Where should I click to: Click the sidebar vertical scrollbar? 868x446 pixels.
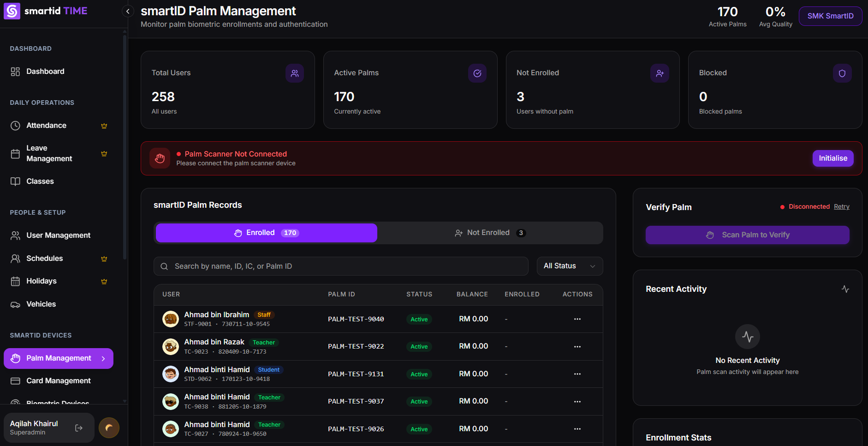pyautogui.click(x=125, y=148)
